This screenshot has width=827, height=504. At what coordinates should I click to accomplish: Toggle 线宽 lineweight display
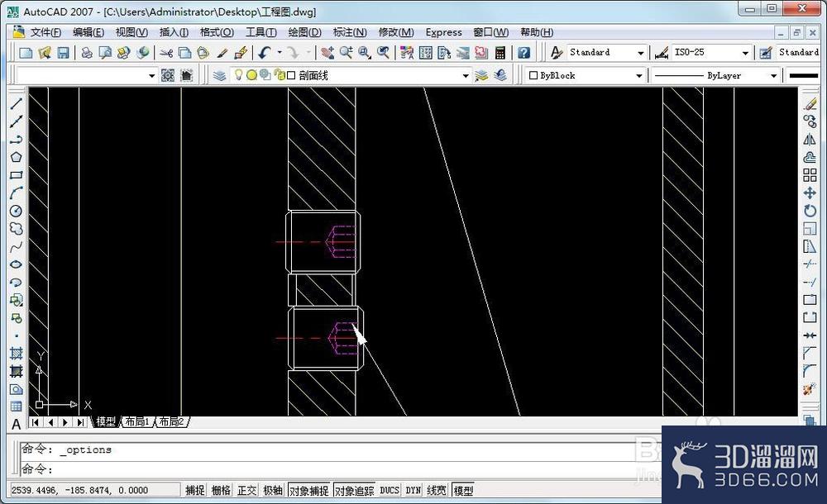click(x=436, y=490)
